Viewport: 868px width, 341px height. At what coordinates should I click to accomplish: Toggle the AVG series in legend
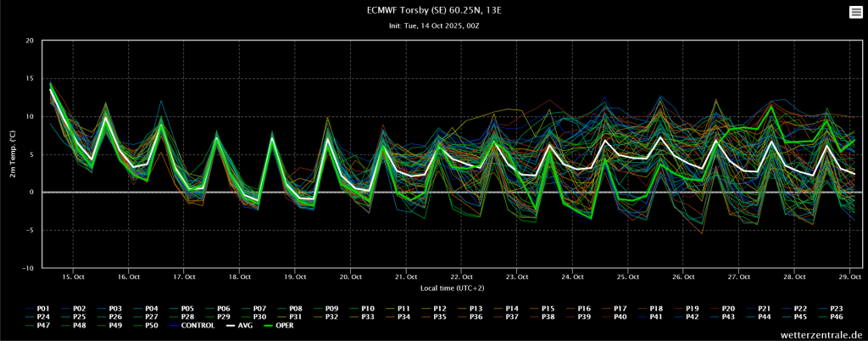tap(238, 326)
